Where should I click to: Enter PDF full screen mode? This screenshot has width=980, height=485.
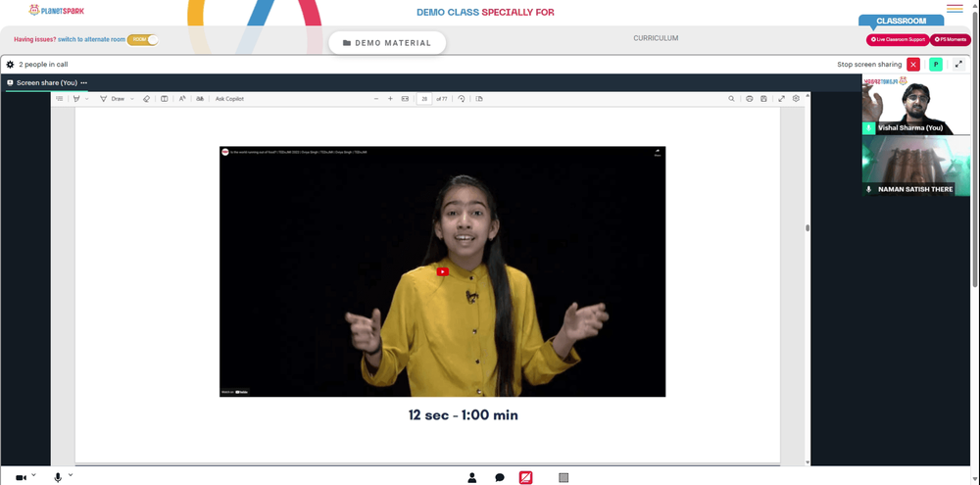click(x=781, y=99)
